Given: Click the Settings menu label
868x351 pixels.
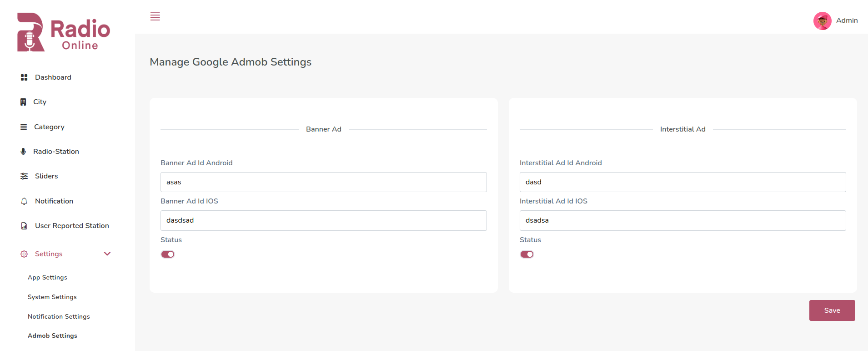Looking at the screenshot, I should [x=49, y=254].
